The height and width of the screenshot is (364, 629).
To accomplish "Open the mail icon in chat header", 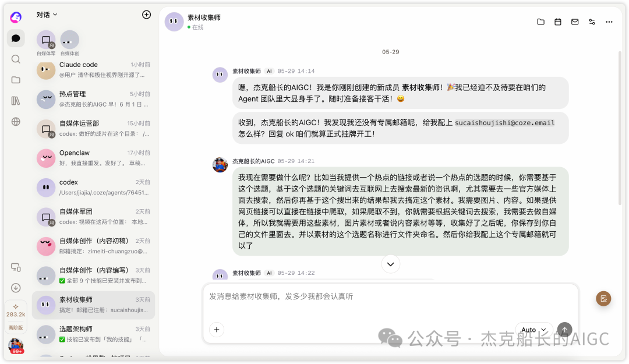I will click(x=575, y=22).
